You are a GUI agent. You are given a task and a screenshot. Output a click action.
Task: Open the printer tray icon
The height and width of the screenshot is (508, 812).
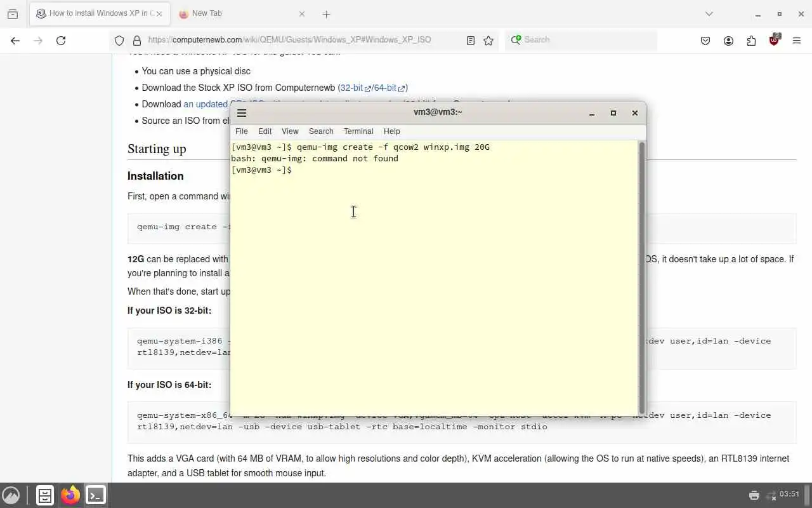click(x=754, y=495)
